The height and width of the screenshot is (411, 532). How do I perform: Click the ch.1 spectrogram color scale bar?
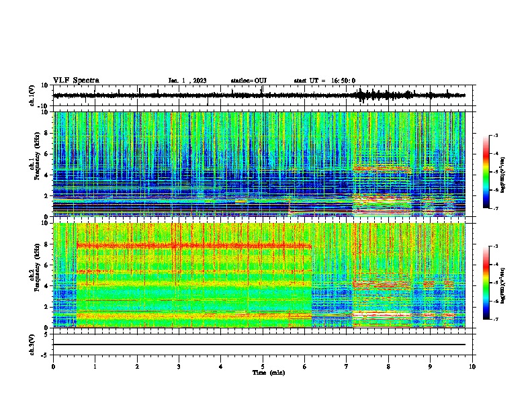coord(486,172)
